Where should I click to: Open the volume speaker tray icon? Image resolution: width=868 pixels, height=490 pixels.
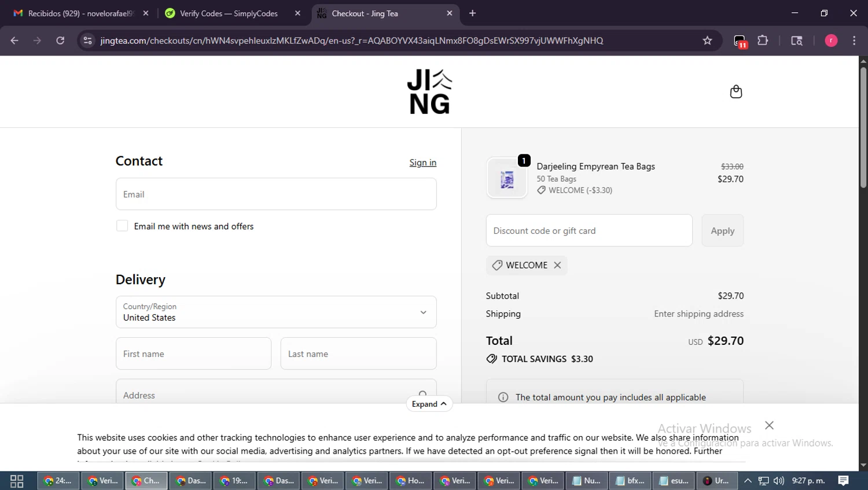click(779, 481)
